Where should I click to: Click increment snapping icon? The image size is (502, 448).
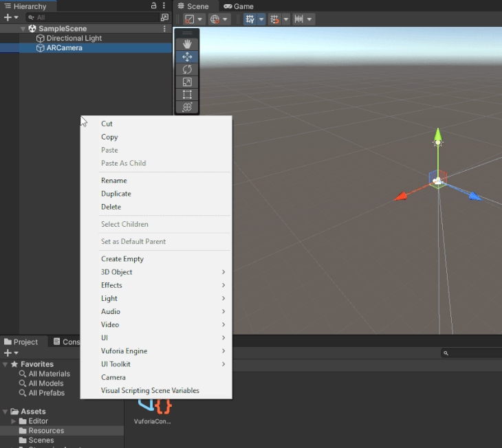(298, 19)
